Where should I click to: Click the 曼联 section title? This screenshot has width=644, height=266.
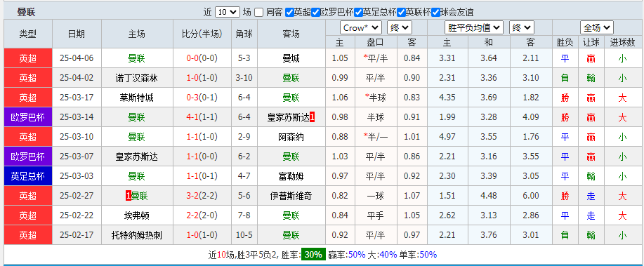tap(26, 13)
